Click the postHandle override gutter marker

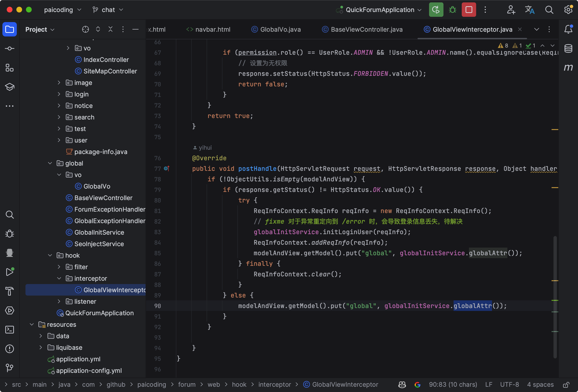click(167, 169)
